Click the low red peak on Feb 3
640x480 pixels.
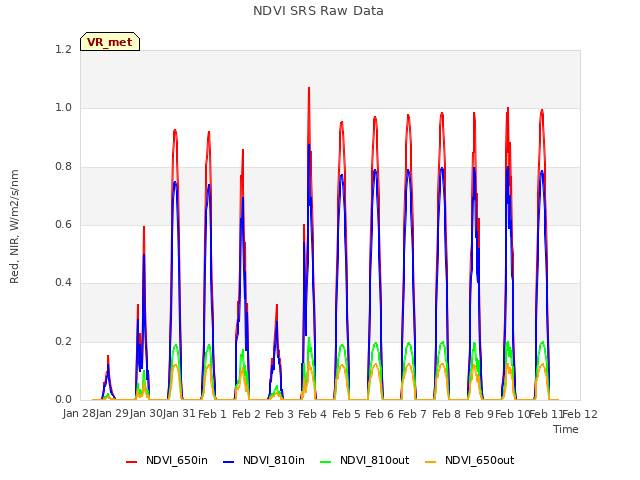click(277, 305)
